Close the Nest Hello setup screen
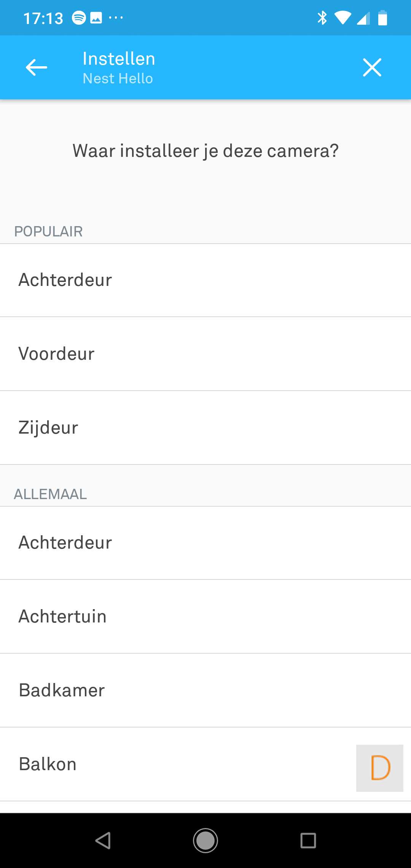411x868 pixels. point(372,67)
